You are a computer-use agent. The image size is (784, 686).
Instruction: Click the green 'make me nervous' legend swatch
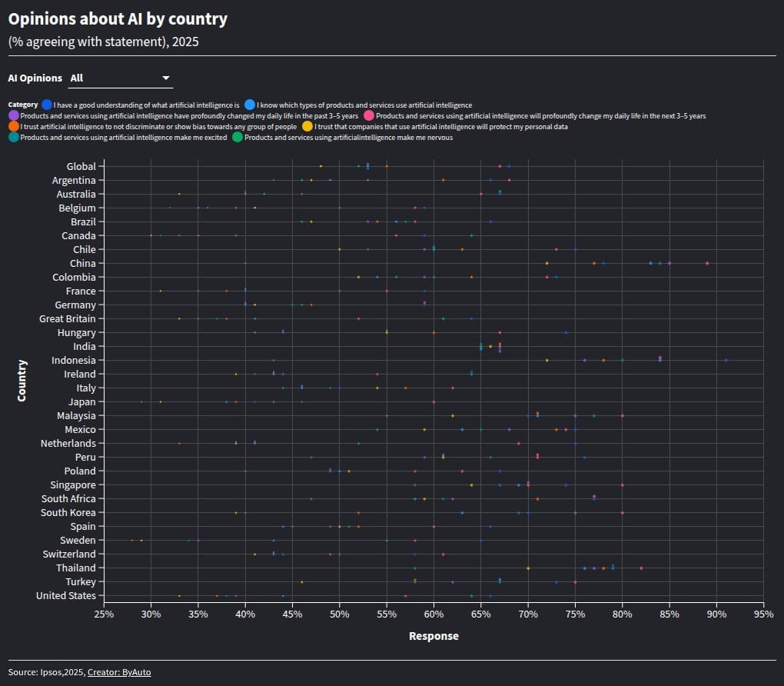tap(238, 137)
